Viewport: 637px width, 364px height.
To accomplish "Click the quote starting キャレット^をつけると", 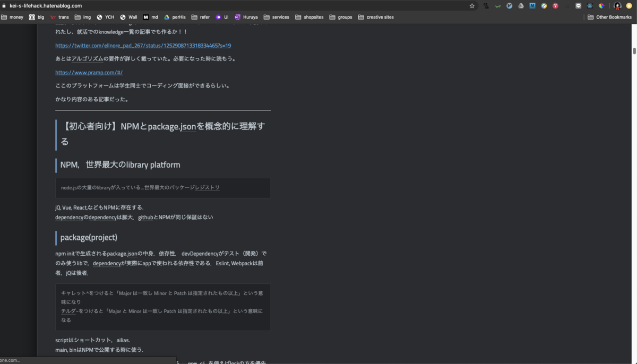I will click(163, 307).
